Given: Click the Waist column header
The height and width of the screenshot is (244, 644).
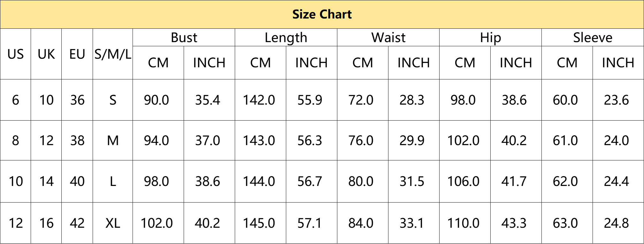Looking at the screenshot, I should click(388, 38).
